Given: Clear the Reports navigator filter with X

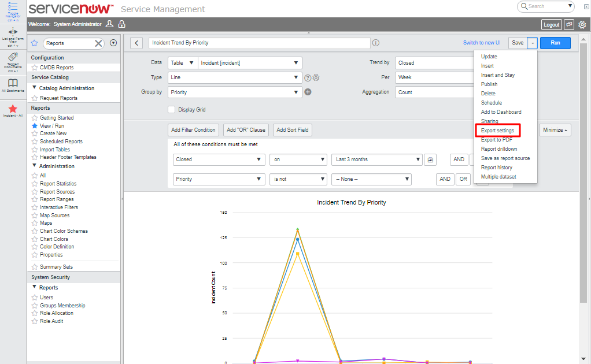Looking at the screenshot, I should pyautogui.click(x=98, y=43).
